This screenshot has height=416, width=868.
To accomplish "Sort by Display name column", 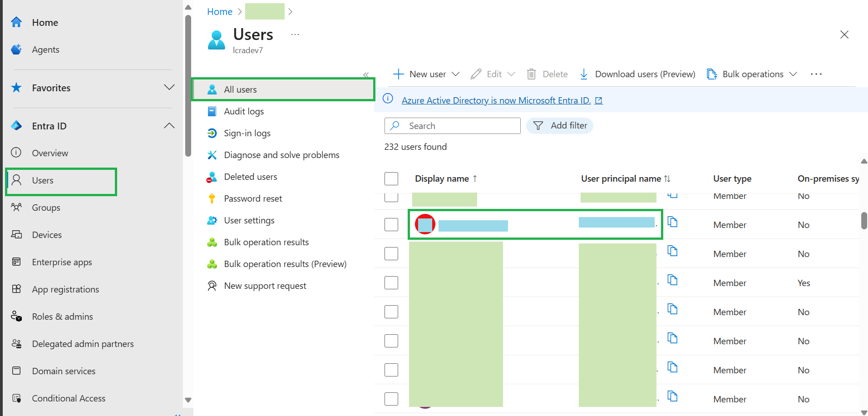I will tap(446, 178).
